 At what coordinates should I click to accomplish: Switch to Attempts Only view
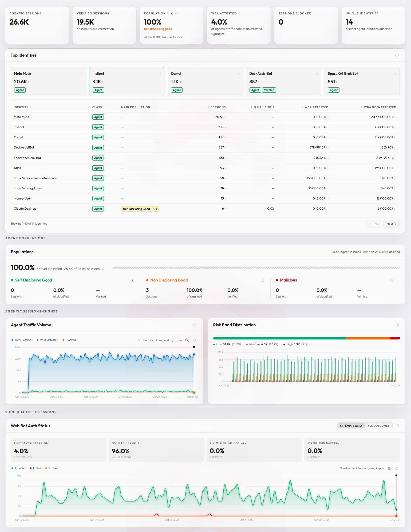point(351,426)
